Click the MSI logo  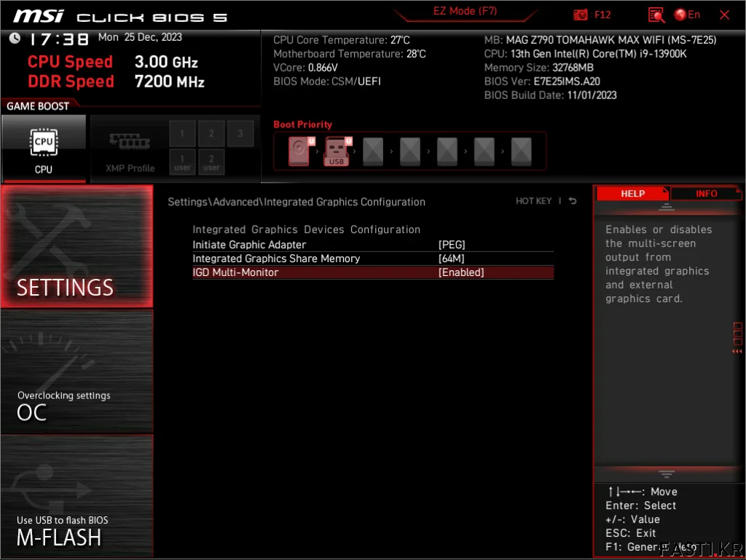[38, 16]
